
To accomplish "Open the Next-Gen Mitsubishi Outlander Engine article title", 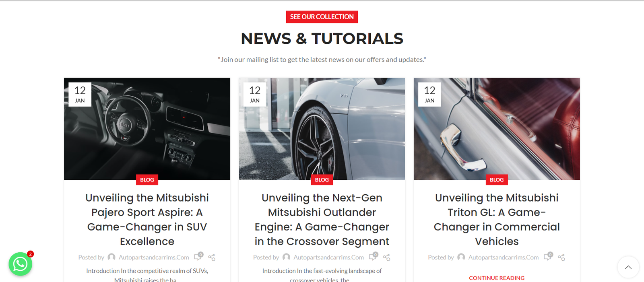I will coord(322,220).
